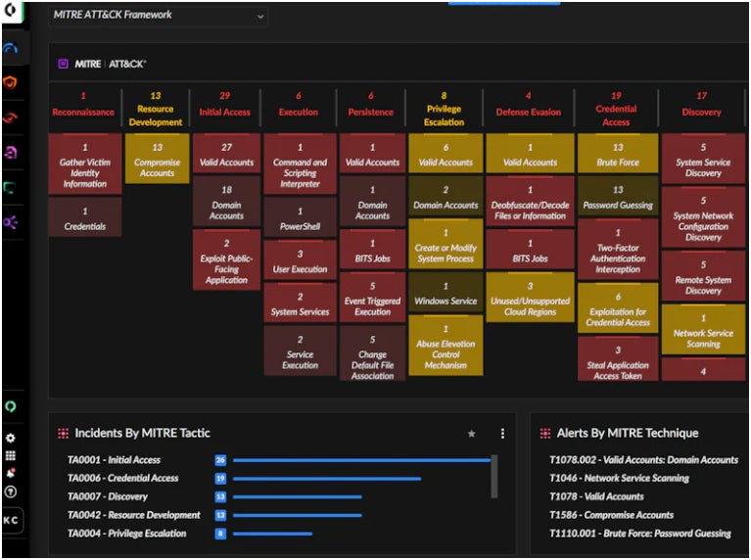Select the Persistence tactic header

[371, 105]
